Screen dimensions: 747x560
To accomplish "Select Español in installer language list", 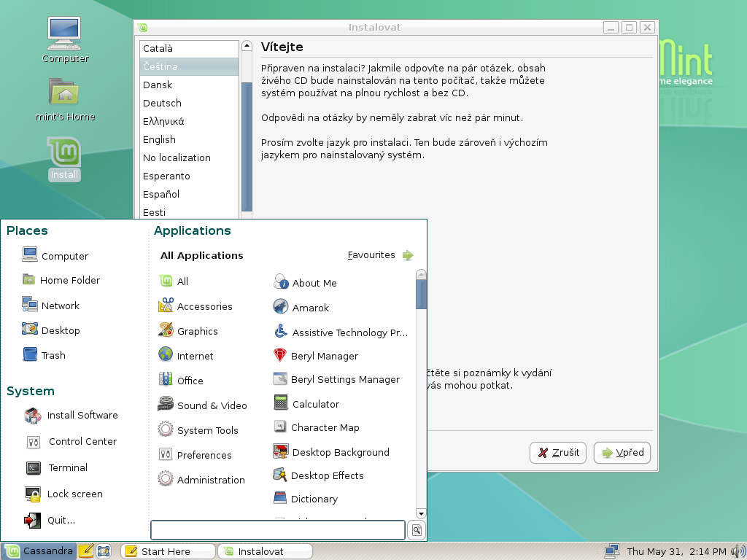I will 189,194.
